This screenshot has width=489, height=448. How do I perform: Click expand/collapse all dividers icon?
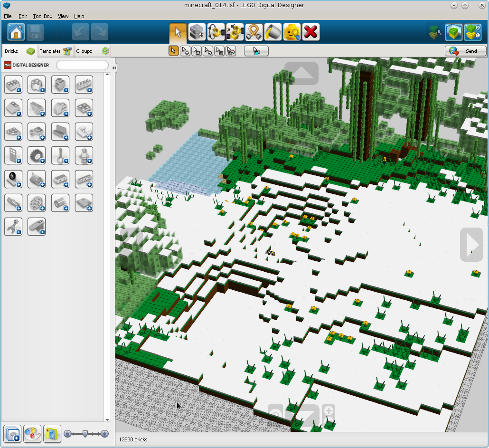coord(12,434)
